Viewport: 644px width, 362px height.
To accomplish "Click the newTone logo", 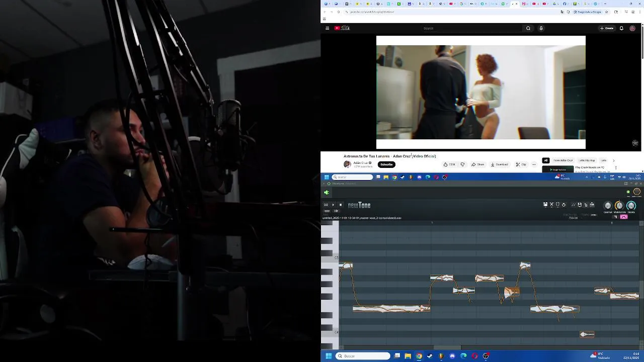I will pyautogui.click(x=359, y=205).
